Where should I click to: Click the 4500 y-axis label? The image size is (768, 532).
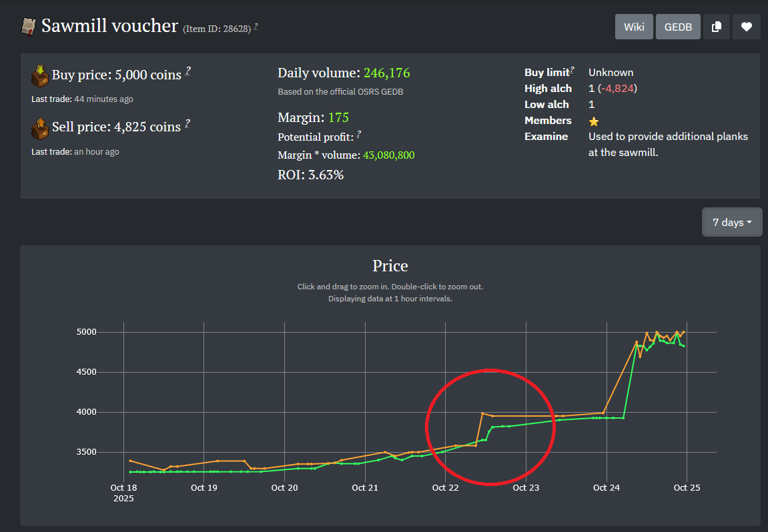point(87,372)
